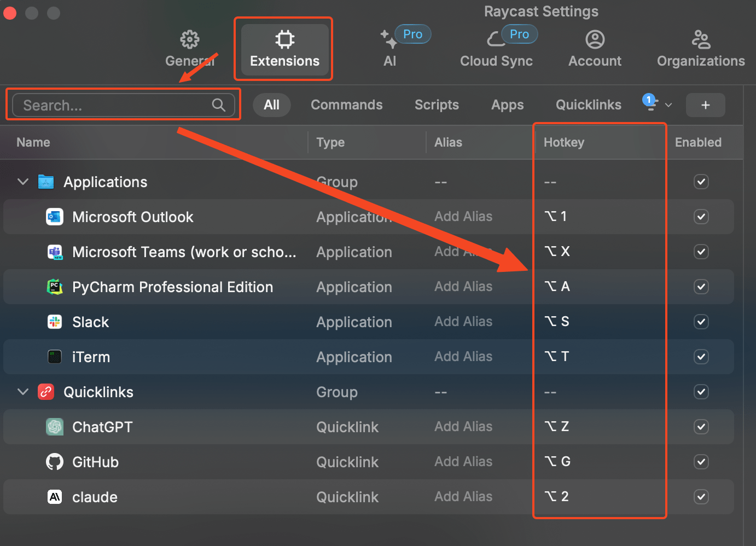Add an alias for PyCharm Professional Edition

point(463,287)
